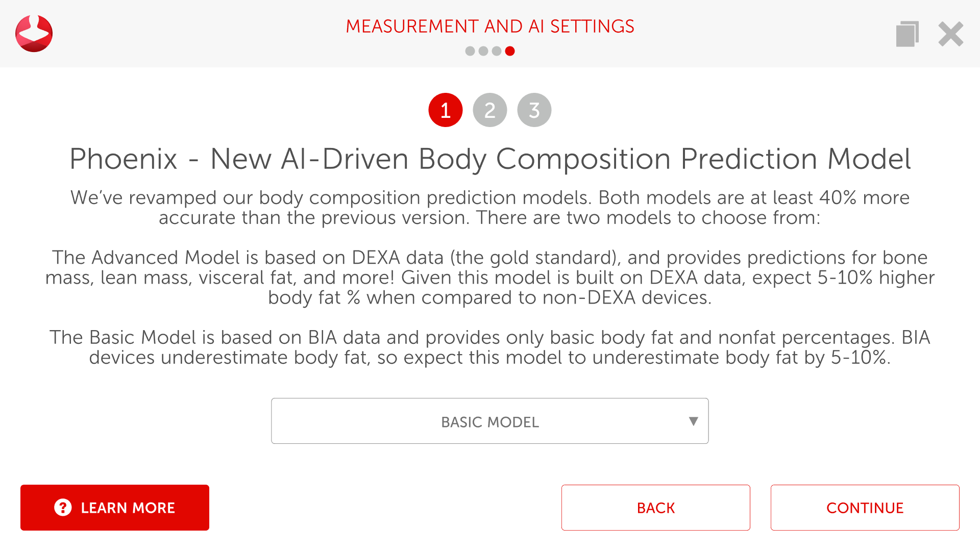Viewport: 980px width, 551px height.
Task: Select the first gray progress dot
Action: pyautogui.click(x=470, y=51)
